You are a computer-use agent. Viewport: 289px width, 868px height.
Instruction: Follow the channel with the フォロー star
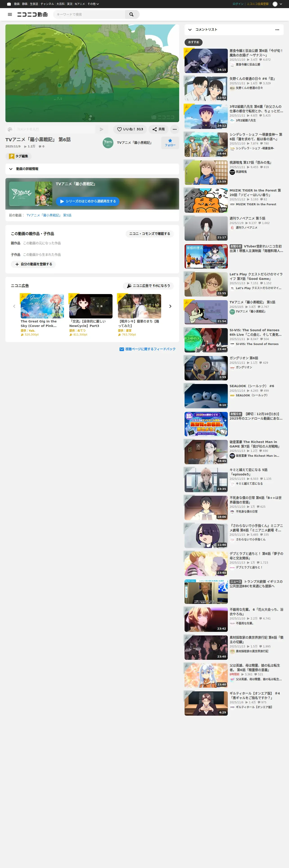(170, 143)
